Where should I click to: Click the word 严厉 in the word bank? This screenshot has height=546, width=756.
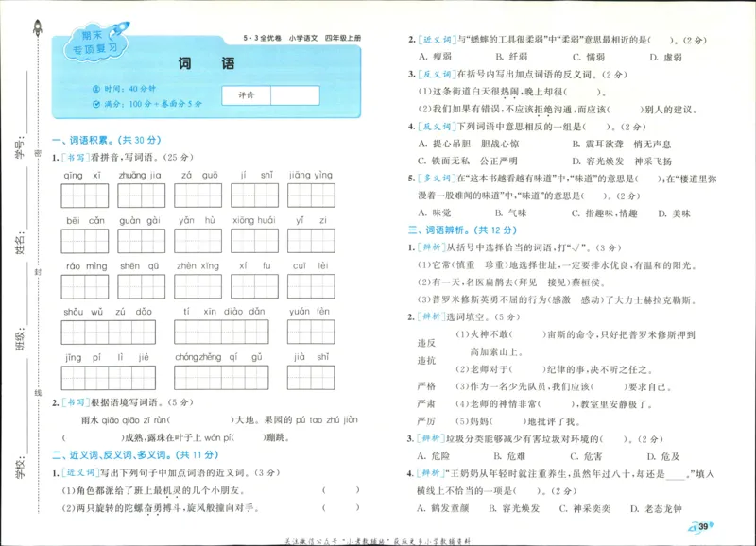426,421
